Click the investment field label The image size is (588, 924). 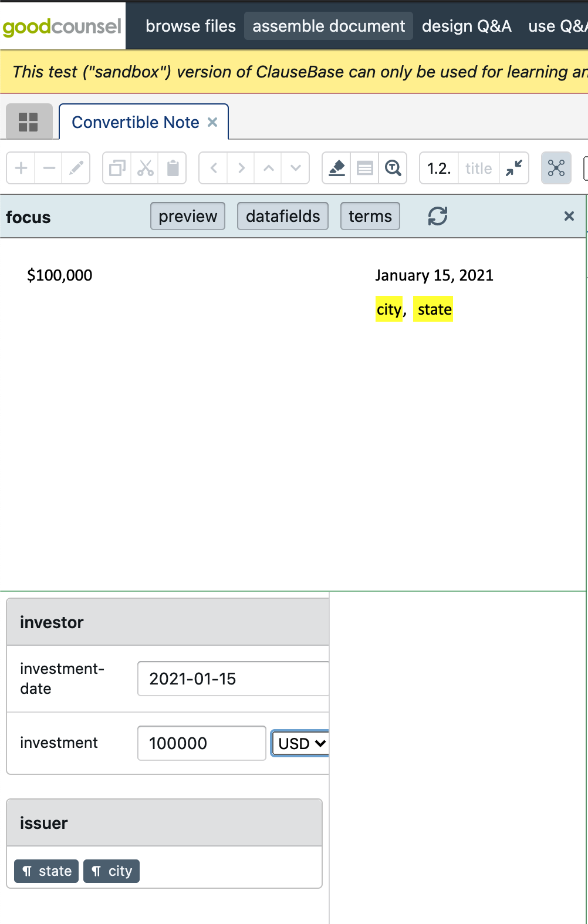pos(59,743)
